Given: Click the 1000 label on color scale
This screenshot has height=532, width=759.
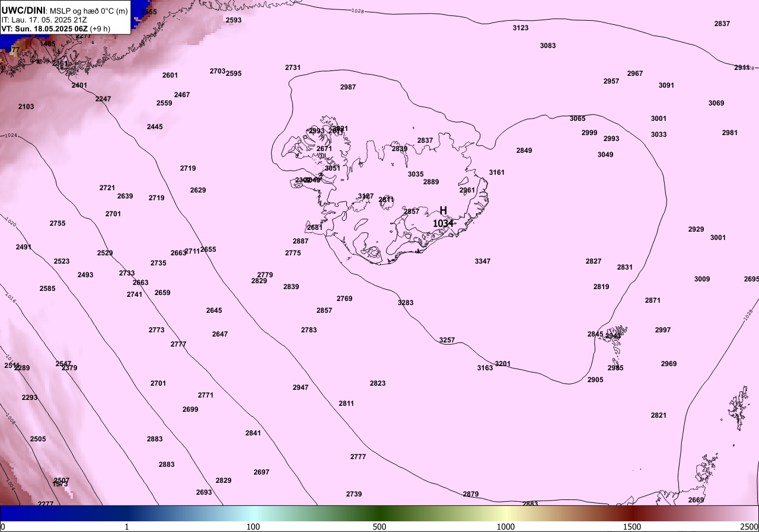Looking at the screenshot, I should [x=506, y=527].
